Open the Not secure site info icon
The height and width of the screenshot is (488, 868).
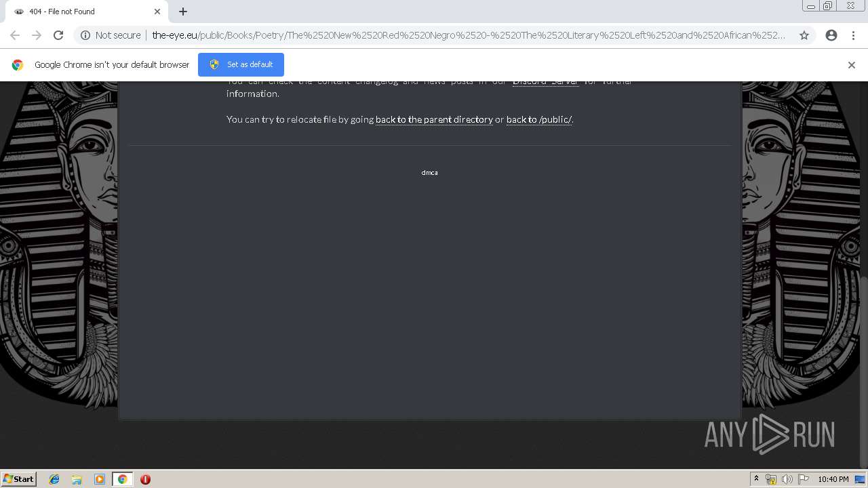click(x=85, y=35)
